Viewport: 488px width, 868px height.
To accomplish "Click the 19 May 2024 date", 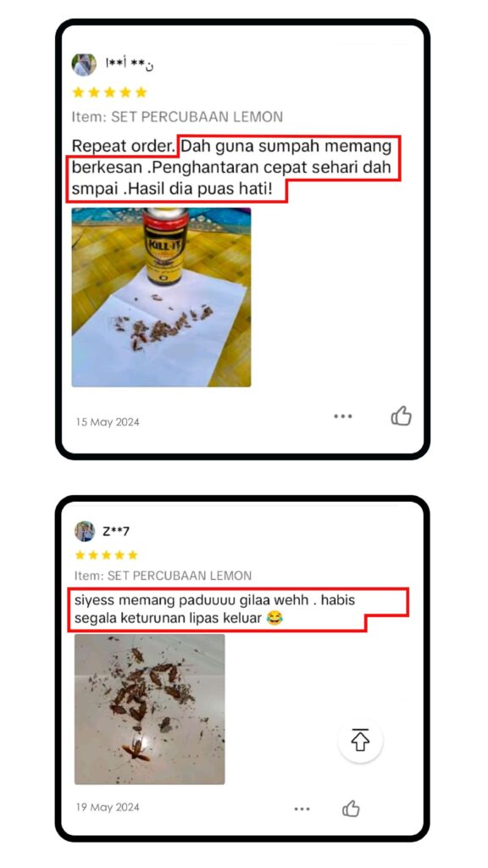I will click(x=108, y=807).
